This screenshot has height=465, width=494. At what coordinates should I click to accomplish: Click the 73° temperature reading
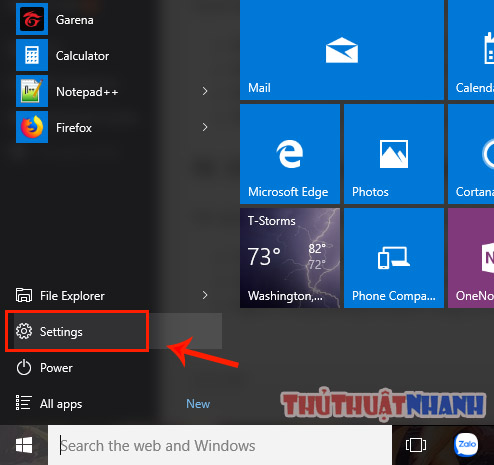pos(264,257)
